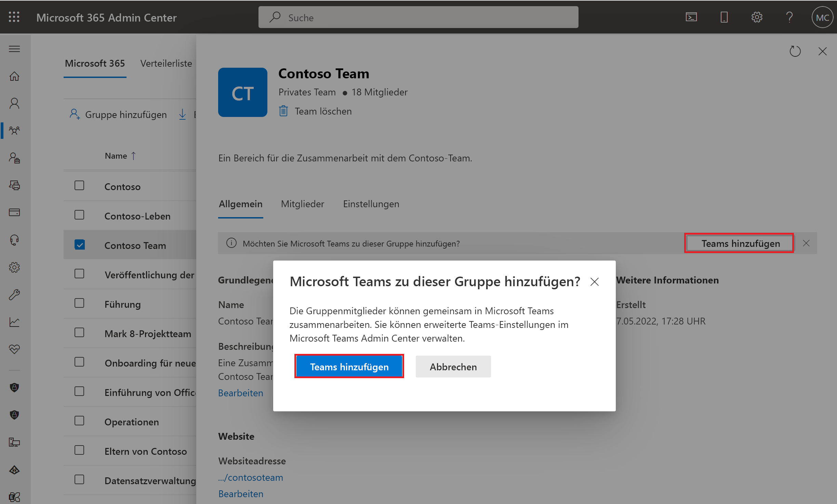Open the mobile app icon in header
Screen dimensions: 837x504
[x=724, y=17]
